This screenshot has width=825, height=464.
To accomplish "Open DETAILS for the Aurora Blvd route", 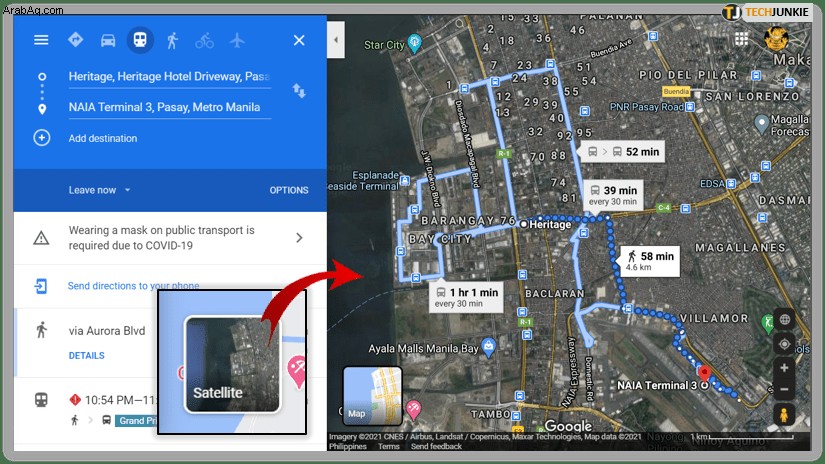I will 86,356.
